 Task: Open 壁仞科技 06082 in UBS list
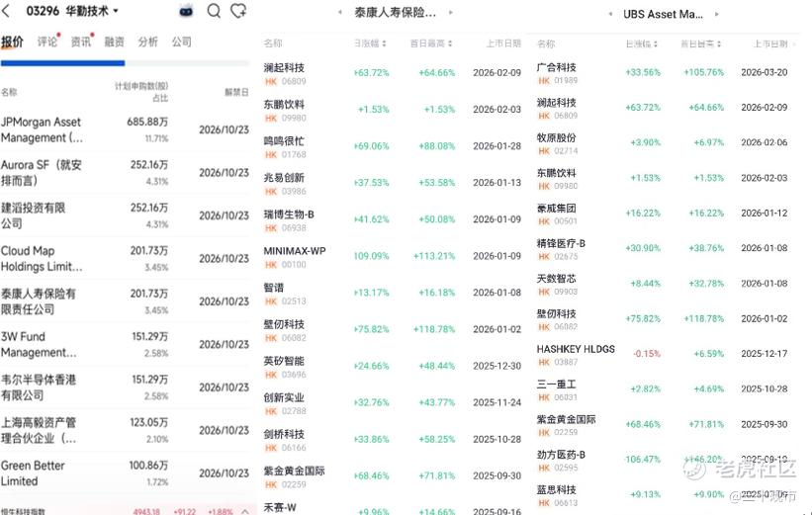(663, 319)
